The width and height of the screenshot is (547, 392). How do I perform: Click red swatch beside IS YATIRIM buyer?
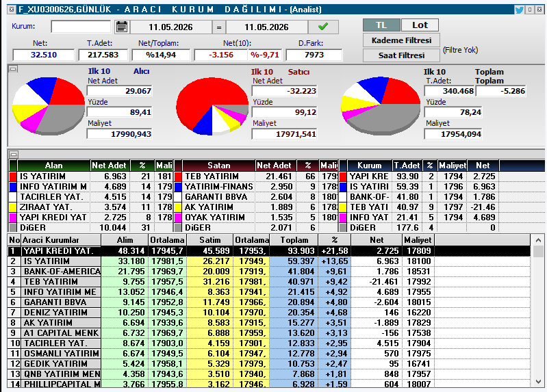13,177
